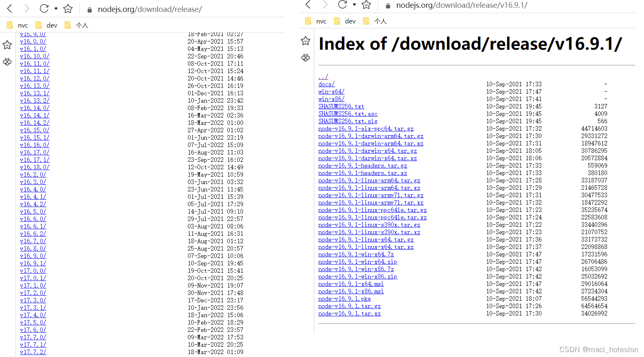This screenshot has width=644, height=357.
Task: Open the v16.10.0/ directory link
Action: point(34,56)
